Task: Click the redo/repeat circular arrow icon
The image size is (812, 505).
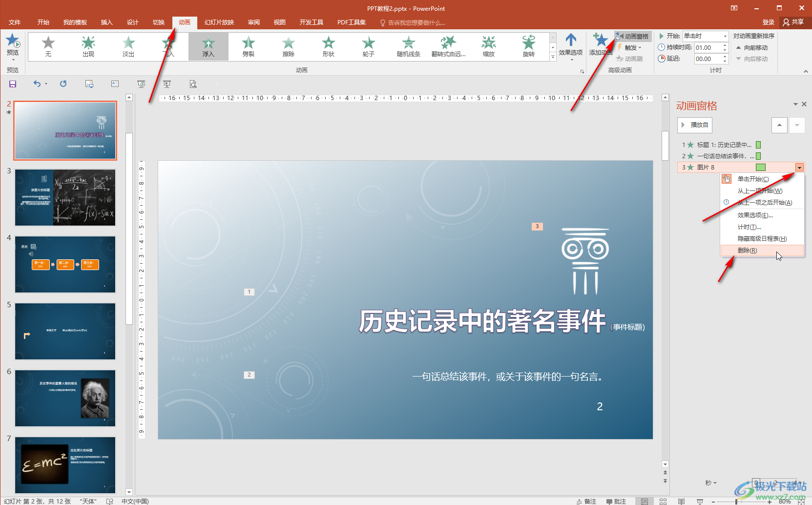Action: coord(63,84)
